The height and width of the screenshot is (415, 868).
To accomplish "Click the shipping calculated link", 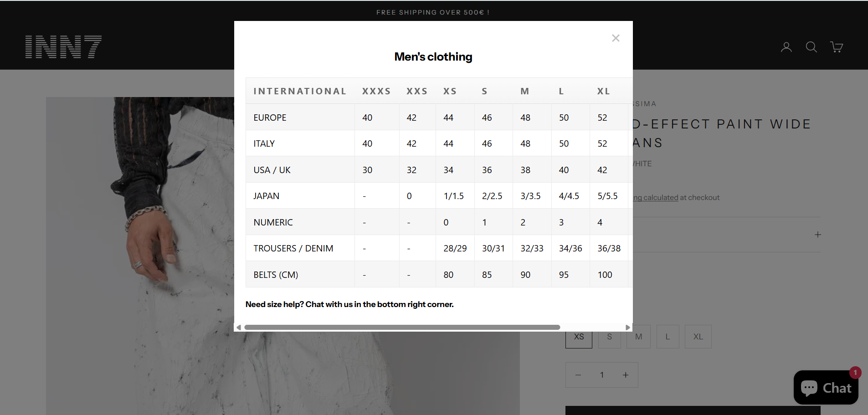I will click(656, 198).
